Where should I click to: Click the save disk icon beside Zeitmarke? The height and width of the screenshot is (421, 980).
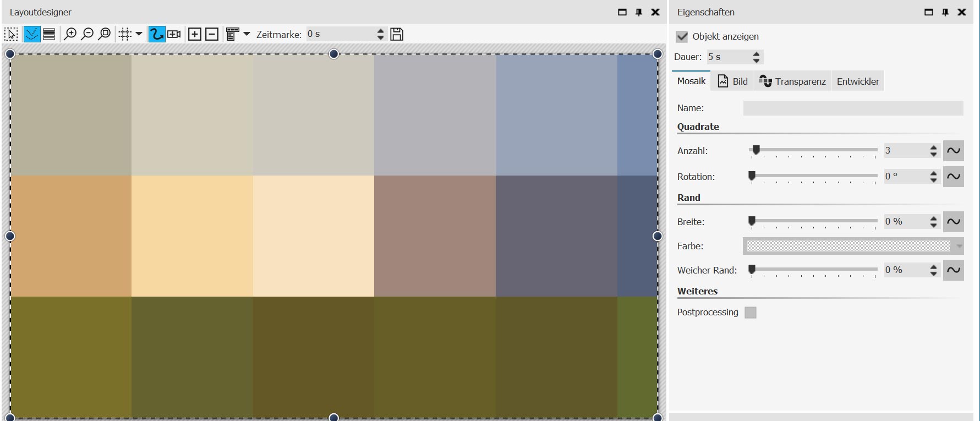click(397, 34)
